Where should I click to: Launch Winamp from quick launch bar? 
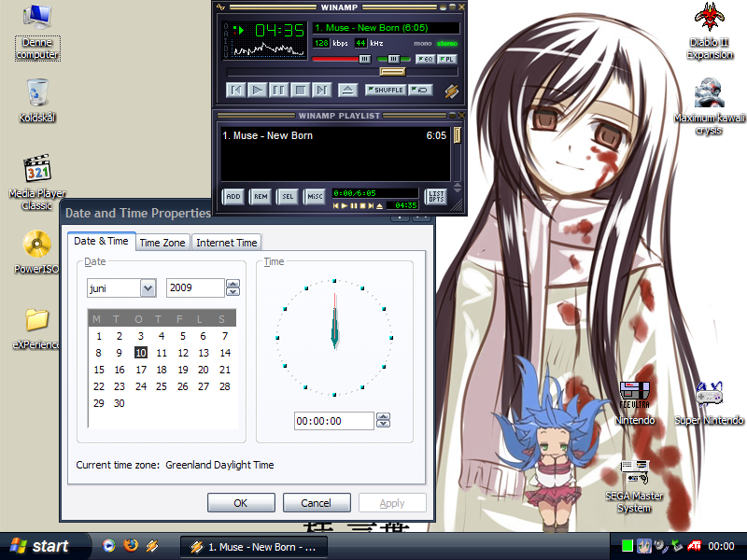click(152, 546)
